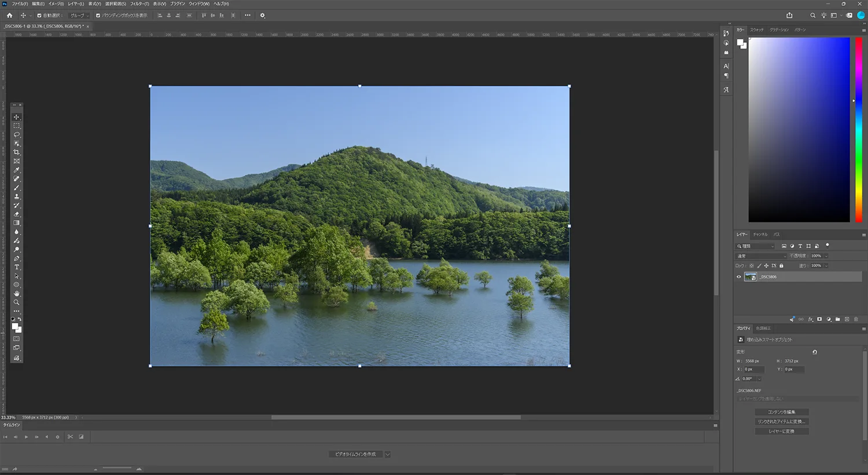The width and height of the screenshot is (868, 475).
Task: Select the Blur tool
Action: 16,232
